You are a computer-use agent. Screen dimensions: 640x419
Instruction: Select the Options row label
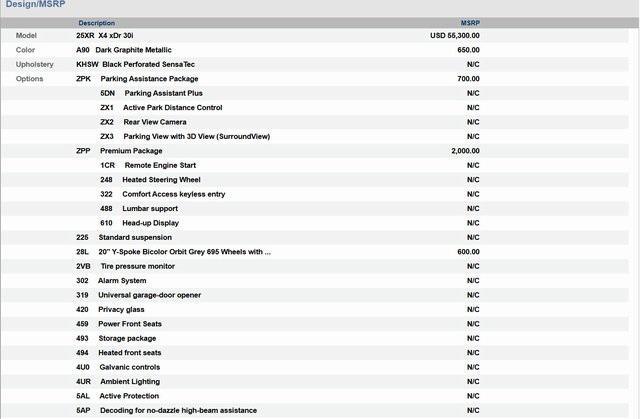(x=29, y=79)
